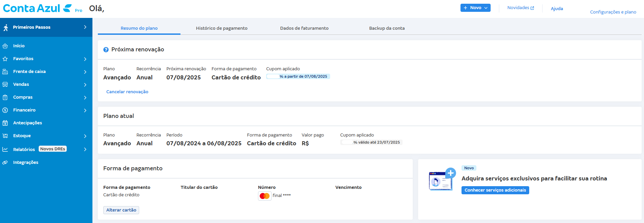
Task: Click the Início home icon in sidebar
Action: (x=5, y=46)
